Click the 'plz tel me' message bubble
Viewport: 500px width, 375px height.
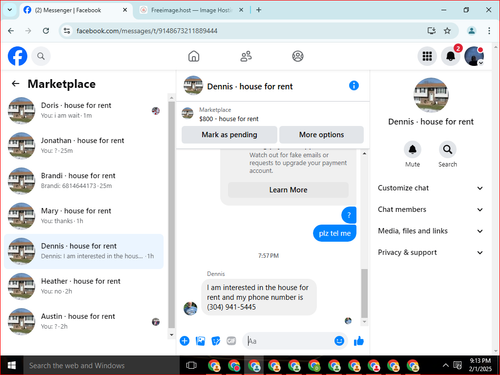coord(335,233)
